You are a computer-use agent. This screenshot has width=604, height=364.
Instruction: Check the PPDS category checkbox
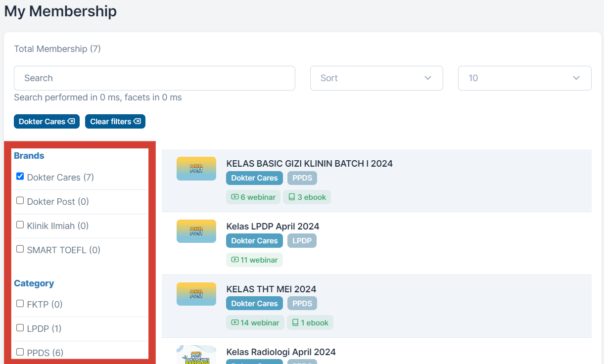pos(20,352)
